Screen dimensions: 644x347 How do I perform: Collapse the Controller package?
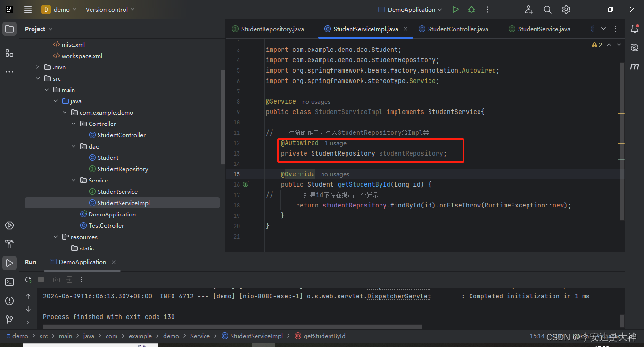pyautogui.click(x=74, y=124)
